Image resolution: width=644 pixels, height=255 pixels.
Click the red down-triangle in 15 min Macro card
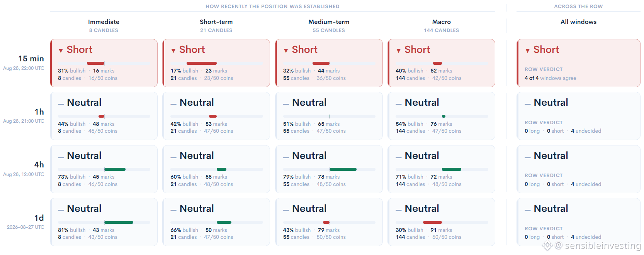[398, 51]
